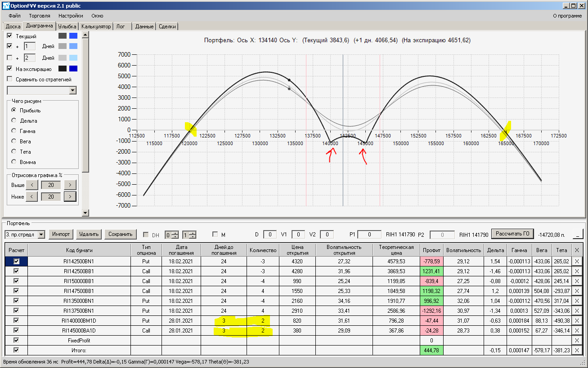
Task: Click the total profit cell 444,78
Action: [x=431, y=350]
